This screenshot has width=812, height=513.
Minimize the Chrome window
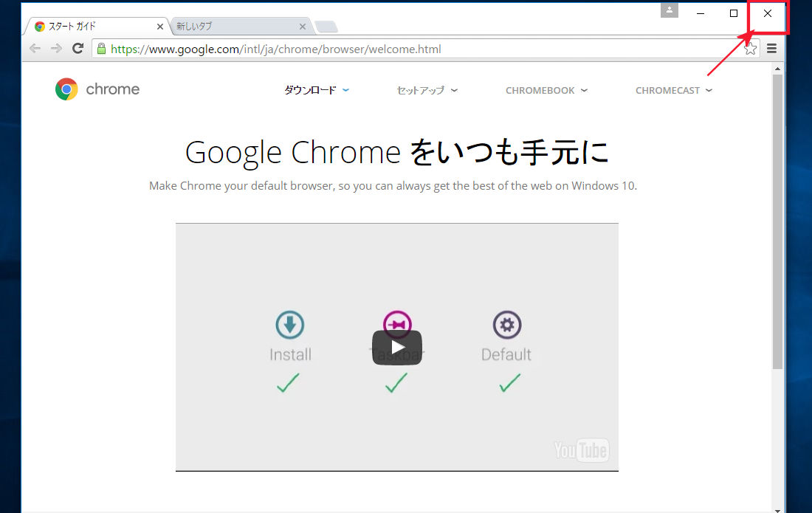[x=701, y=13]
